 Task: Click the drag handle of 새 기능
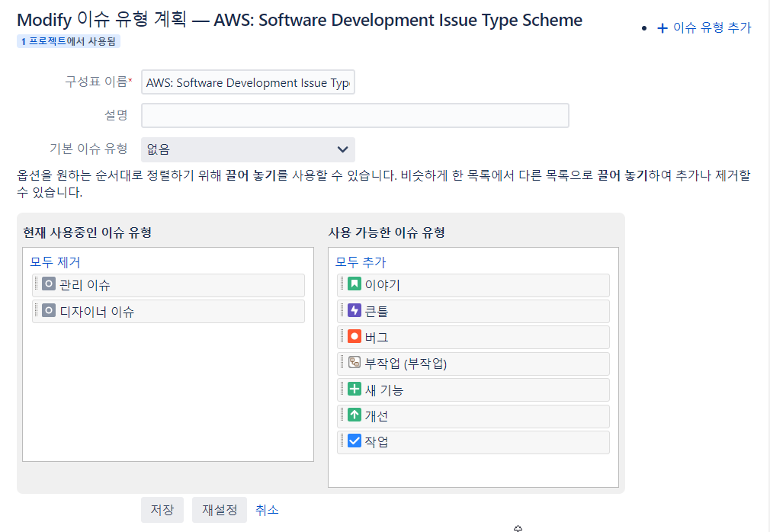pos(342,388)
